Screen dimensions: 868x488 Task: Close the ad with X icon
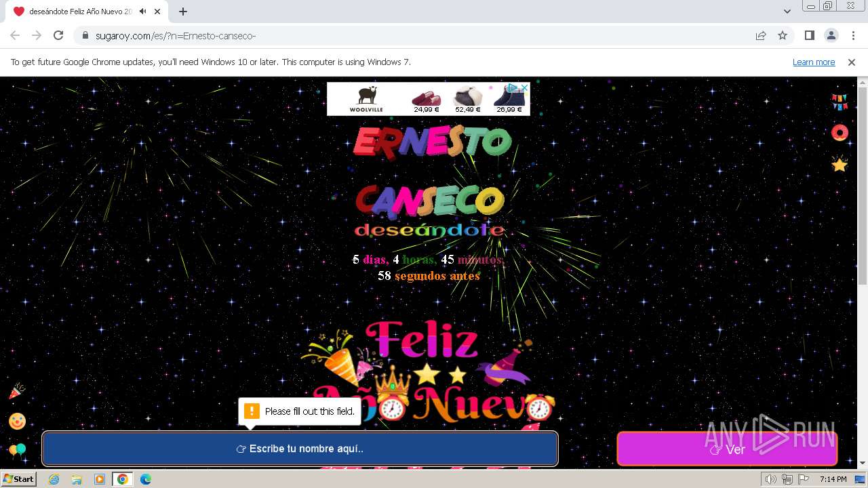click(x=525, y=87)
